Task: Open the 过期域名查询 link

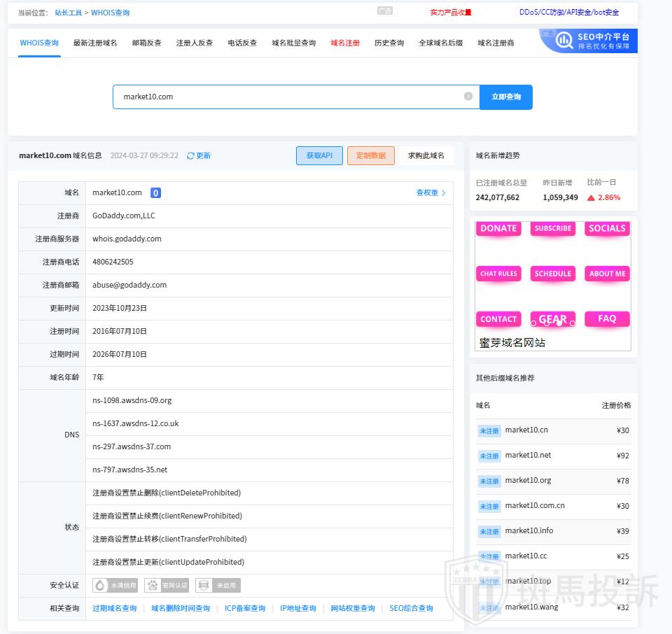Action: [x=115, y=608]
